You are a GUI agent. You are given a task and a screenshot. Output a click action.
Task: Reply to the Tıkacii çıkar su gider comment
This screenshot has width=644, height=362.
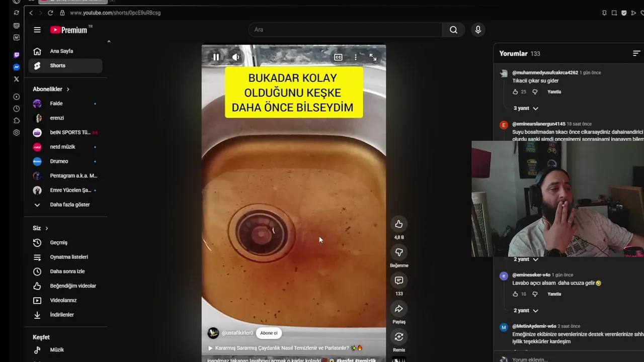pos(554,92)
